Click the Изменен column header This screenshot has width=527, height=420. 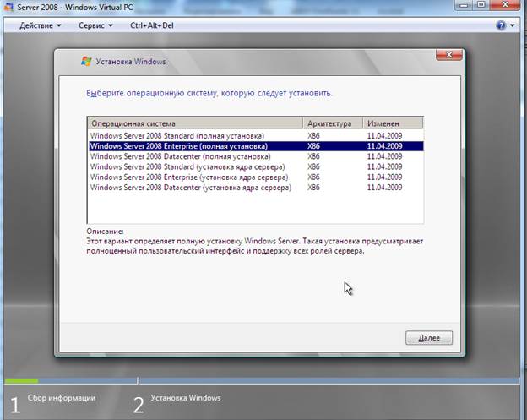click(393, 123)
